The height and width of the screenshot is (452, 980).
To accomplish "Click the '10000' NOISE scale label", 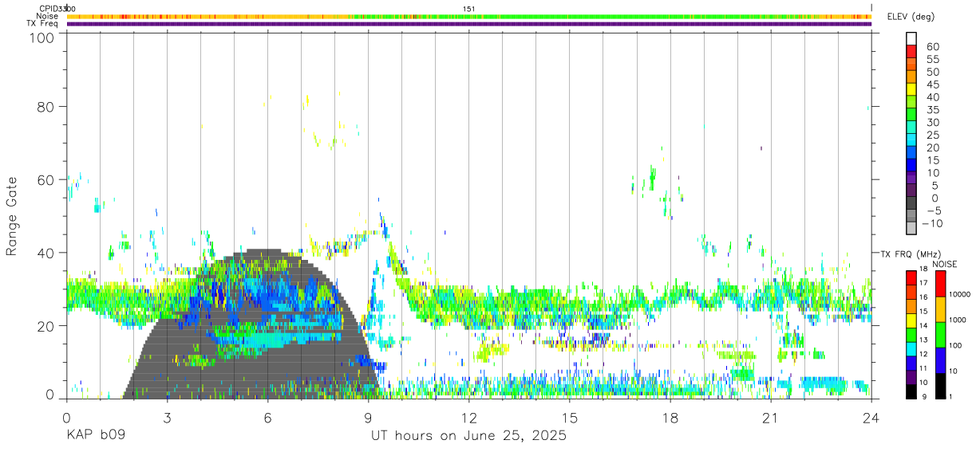I will pyautogui.click(x=962, y=294).
